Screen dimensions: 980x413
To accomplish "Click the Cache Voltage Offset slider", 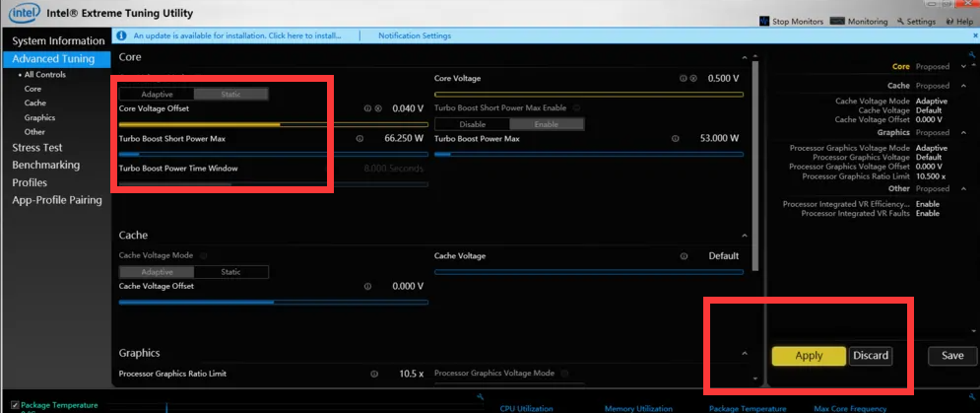I will (x=273, y=303).
